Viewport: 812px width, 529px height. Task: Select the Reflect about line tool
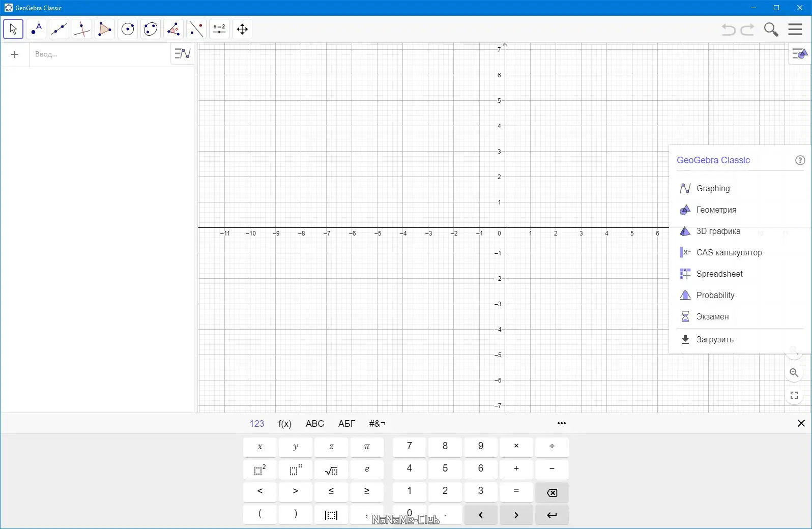[x=196, y=29]
